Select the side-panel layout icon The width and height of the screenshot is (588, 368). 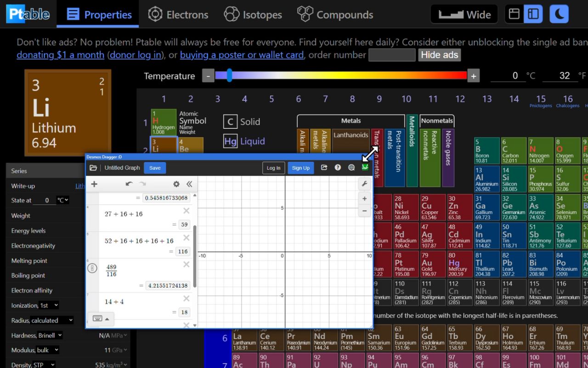pos(533,14)
